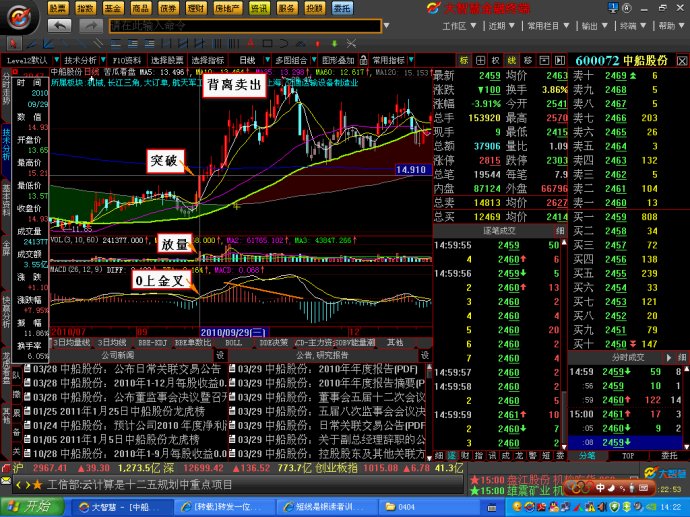Open the 短线是银读者训 taskbar browser window
Viewport: 690px width, 517px height.
click(326, 507)
